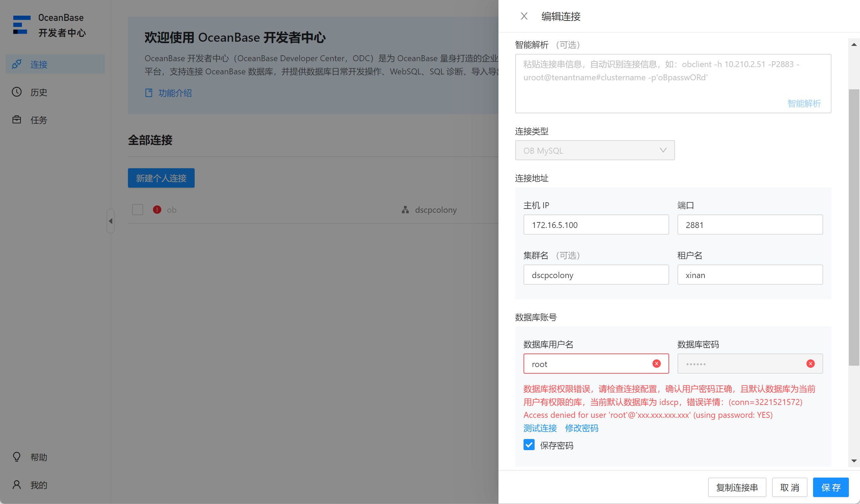Click the ob connection name
This screenshot has height=504, width=860.
172,210
